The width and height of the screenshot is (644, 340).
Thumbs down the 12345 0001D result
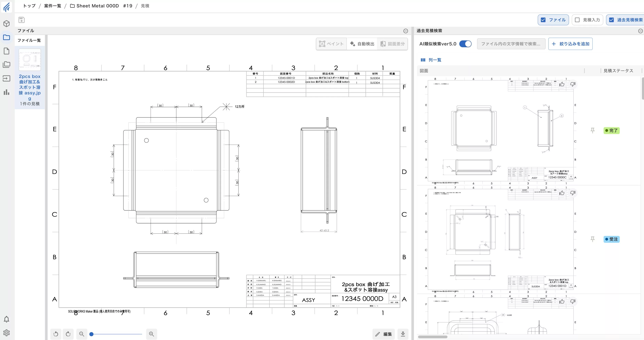pos(573,193)
